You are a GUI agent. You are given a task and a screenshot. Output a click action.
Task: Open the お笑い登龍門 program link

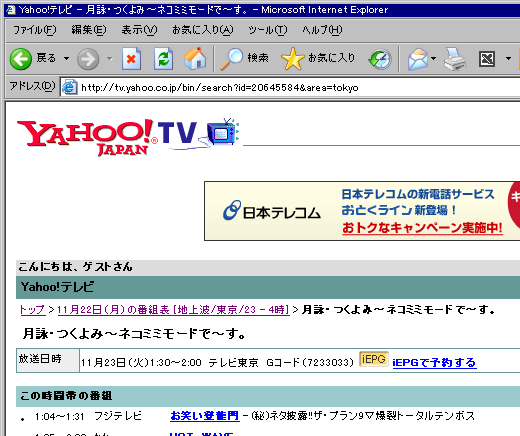coord(205,415)
